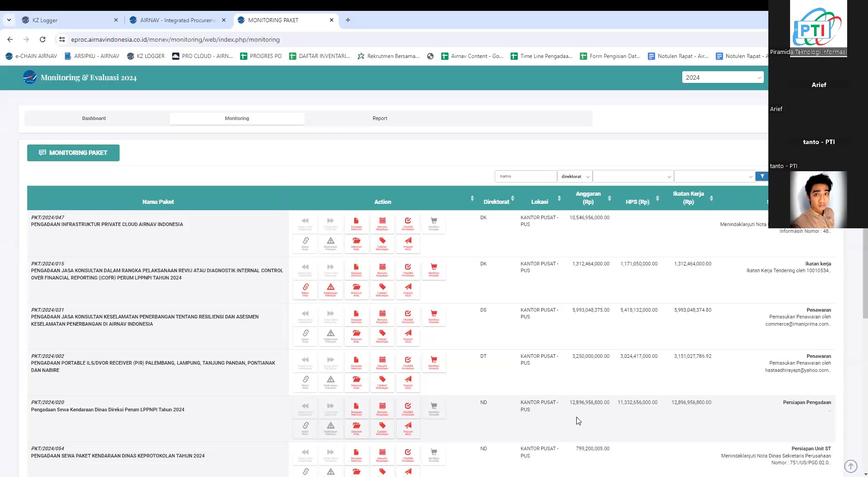The height and width of the screenshot is (477, 868).
Task: Open Pelaksanaan Pekerjaan warning icon for PKT/2024/015
Action: pos(331,289)
